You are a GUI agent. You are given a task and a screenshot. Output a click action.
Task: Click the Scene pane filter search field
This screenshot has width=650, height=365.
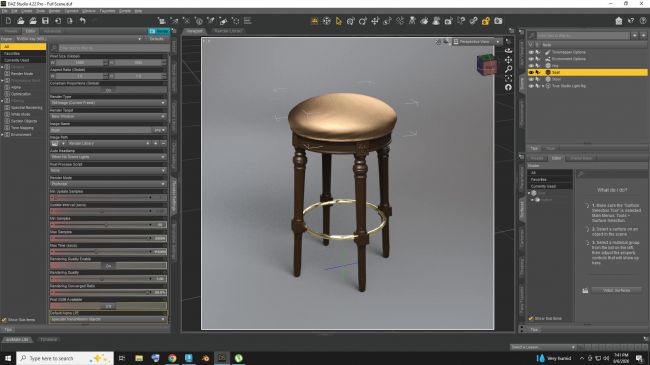tap(582, 36)
